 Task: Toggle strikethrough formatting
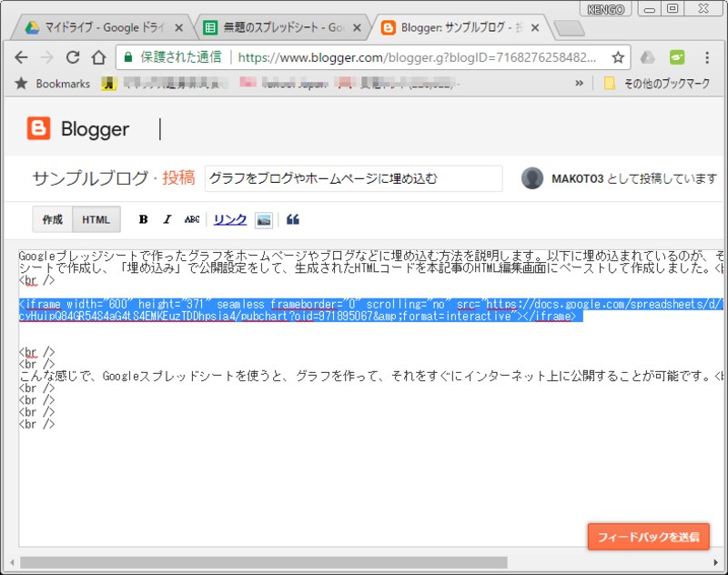tap(190, 218)
